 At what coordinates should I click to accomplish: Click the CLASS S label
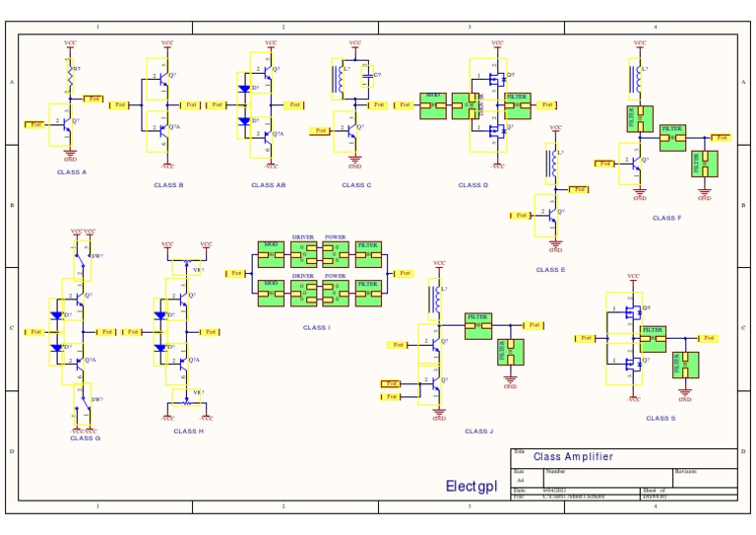click(661, 419)
